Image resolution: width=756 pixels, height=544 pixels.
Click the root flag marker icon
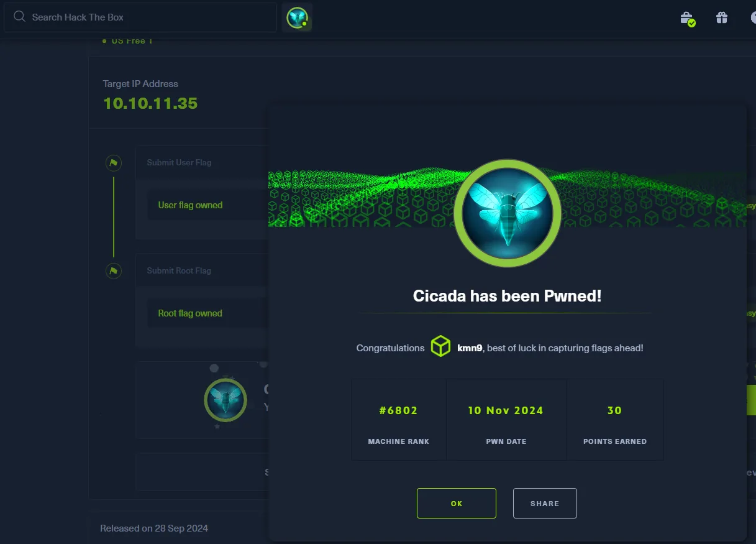tap(113, 271)
